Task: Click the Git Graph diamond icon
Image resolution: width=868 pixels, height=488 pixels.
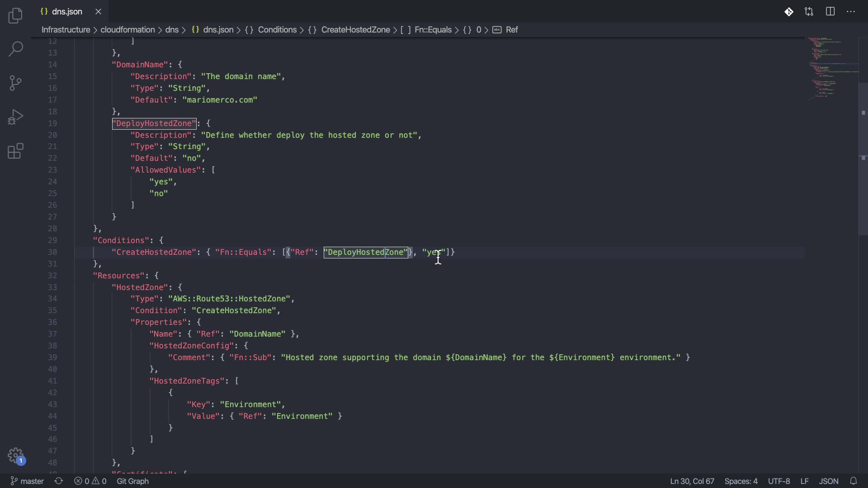Action: click(x=789, y=12)
